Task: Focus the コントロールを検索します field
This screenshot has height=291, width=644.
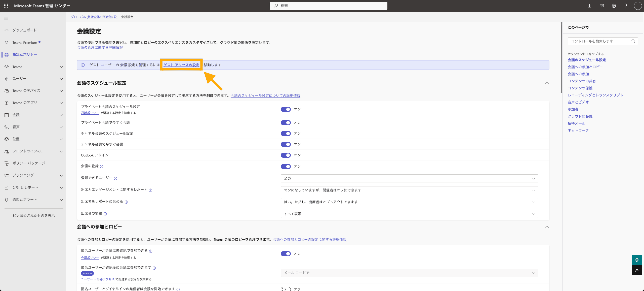Action: [602, 41]
